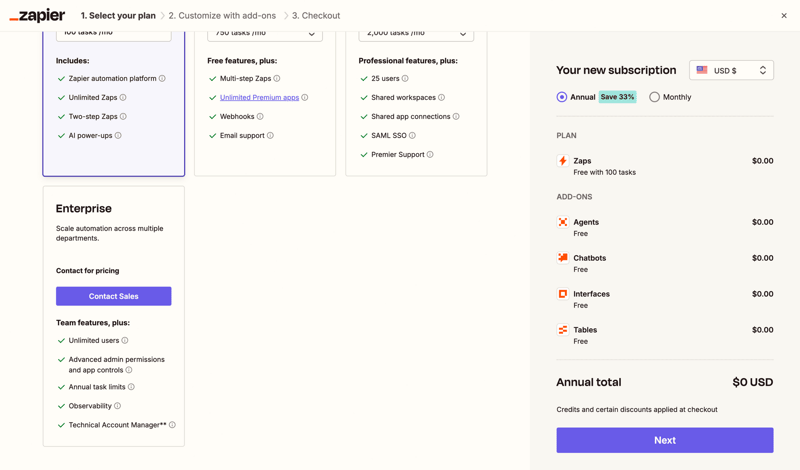The width and height of the screenshot is (800, 470).
Task: Go to step 3 Checkout
Action: tap(316, 16)
